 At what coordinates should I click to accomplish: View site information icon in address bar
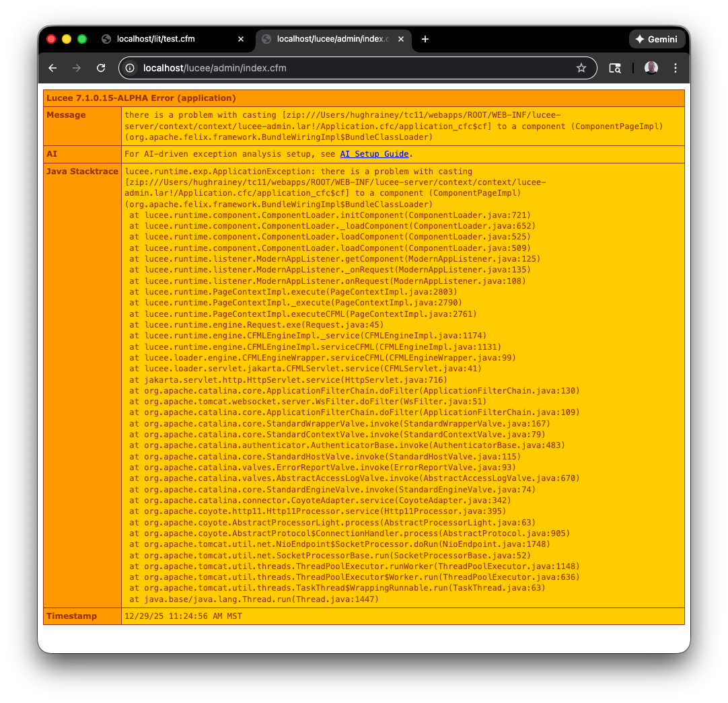131,68
